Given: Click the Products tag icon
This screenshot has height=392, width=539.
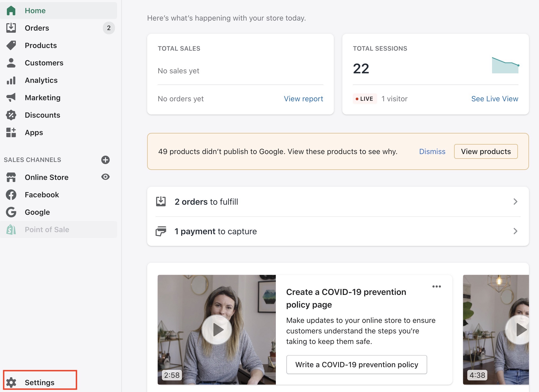Looking at the screenshot, I should click(11, 45).
